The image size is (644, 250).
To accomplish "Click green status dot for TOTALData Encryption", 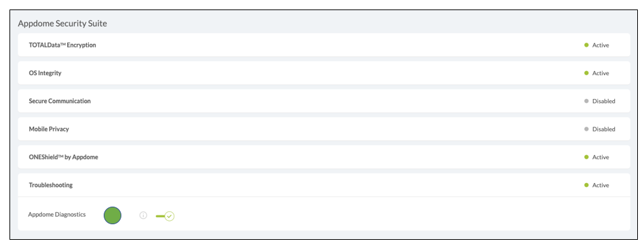I will [586, 45].
